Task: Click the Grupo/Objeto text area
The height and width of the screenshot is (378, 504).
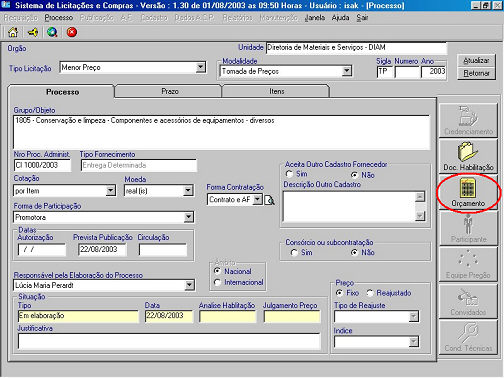Action: coord(221,132)
